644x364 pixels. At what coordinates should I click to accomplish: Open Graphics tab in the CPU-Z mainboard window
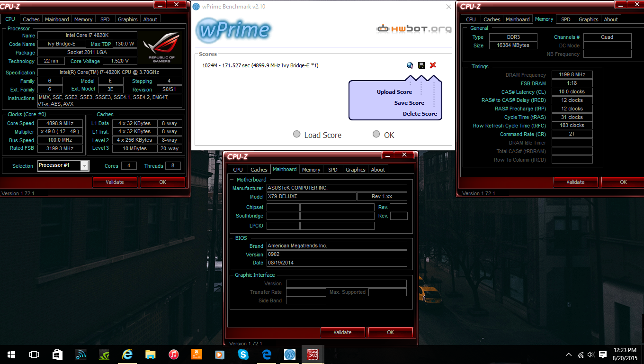[356, 170]
